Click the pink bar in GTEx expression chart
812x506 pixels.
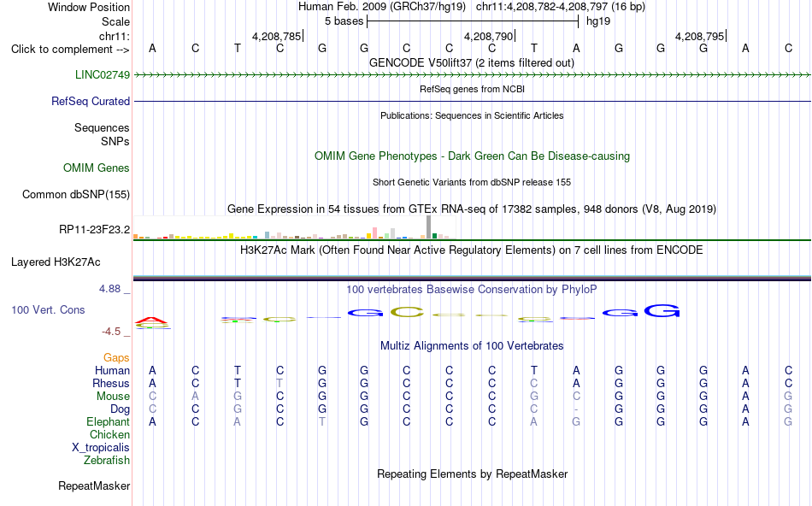375,232
